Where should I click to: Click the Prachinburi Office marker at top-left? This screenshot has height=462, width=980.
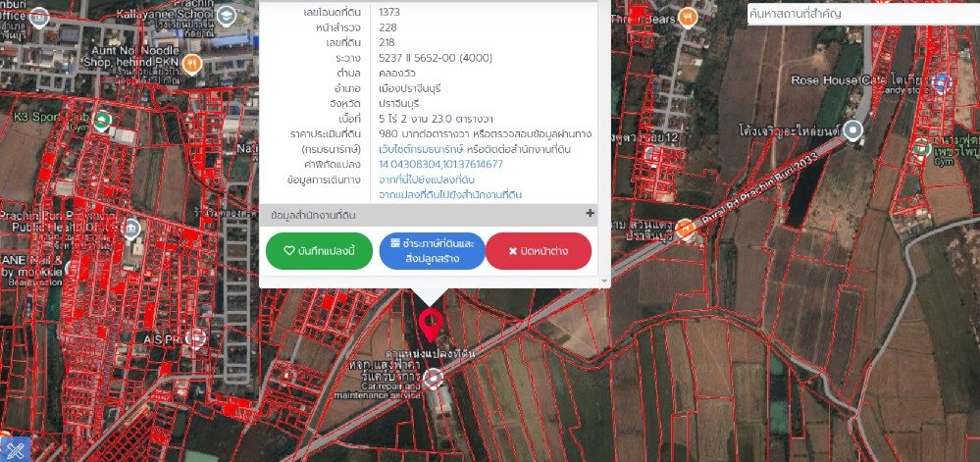pos(39,17)
